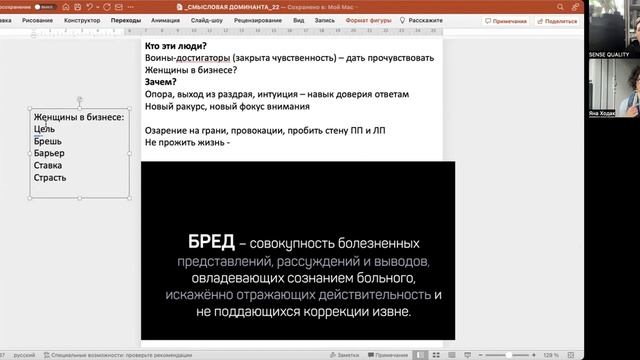Viewport: 640px width, 360px height.
Task: Click the accessibility recommendations status item
Action: pos(118,355)
